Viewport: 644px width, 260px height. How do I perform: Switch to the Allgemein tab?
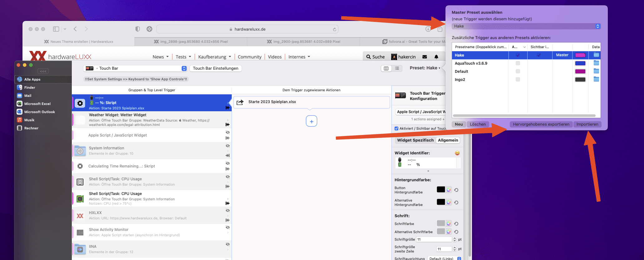448,140
